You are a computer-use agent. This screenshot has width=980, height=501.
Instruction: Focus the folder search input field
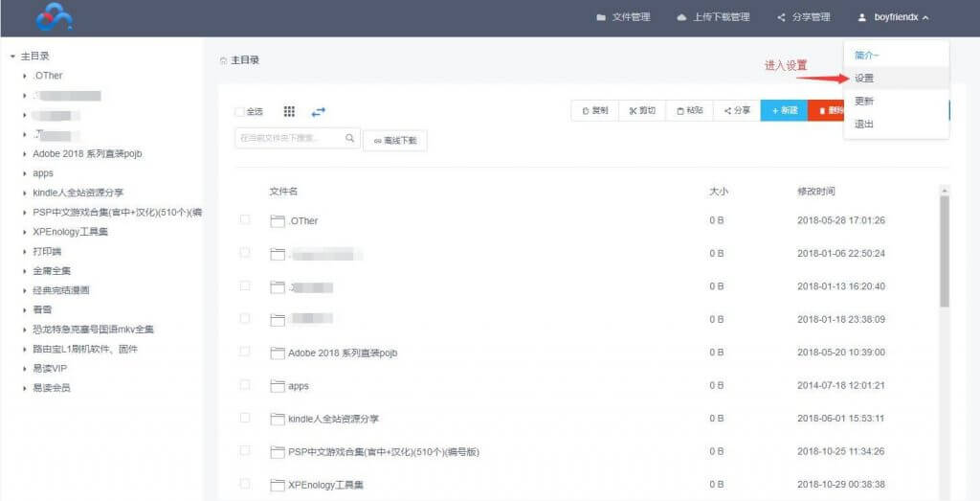click(287, 139)
